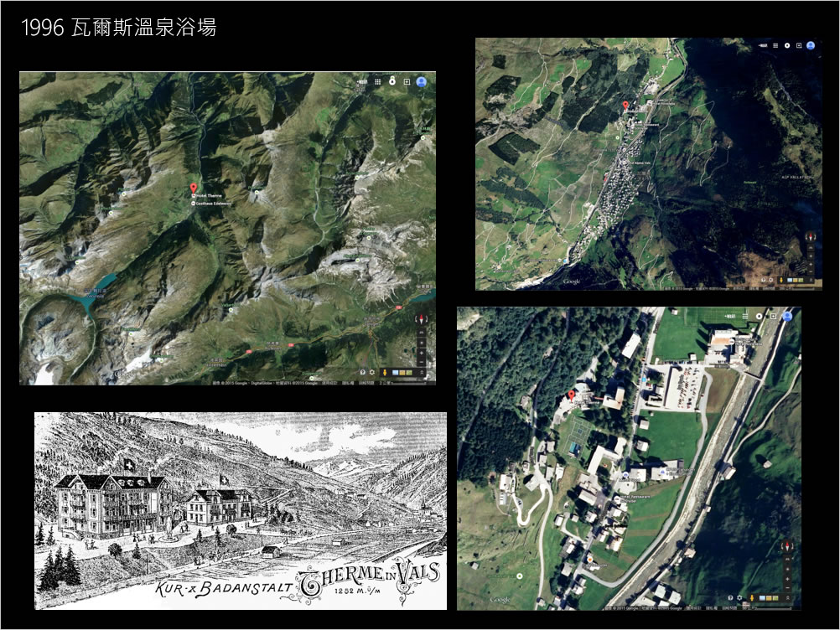Click the account avatar in top-right map
Screen dimensions: 840x630
(811, 45)
